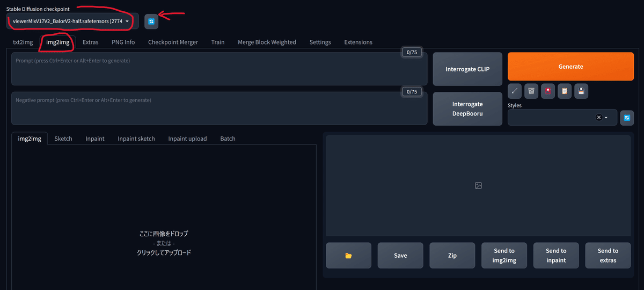Click Interrogate DeepBooru button
Viewport: 644px width, 290px height.
coord(467,108)
